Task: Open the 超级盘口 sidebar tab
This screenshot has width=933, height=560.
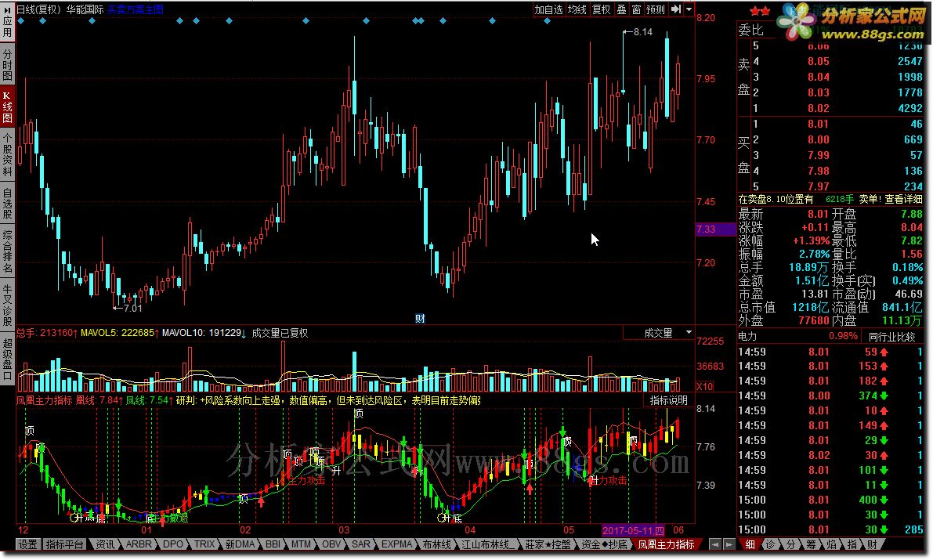Action: [x=7, y=359]
